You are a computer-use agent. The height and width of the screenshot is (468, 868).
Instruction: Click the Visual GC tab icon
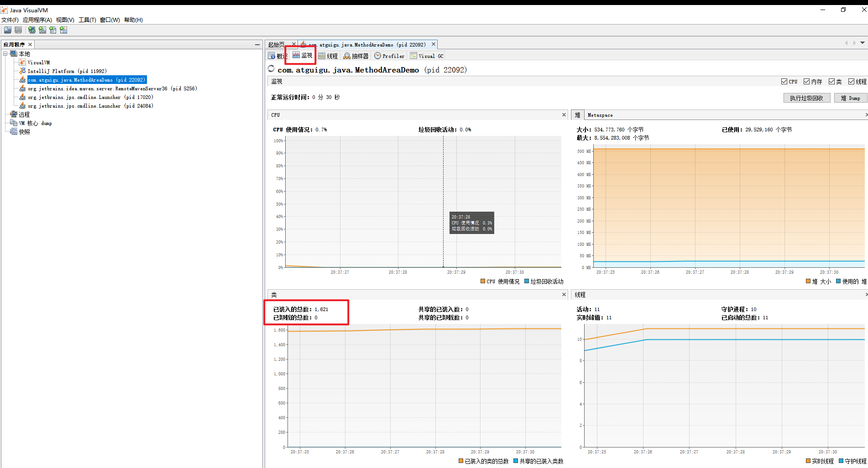[413, 56]
